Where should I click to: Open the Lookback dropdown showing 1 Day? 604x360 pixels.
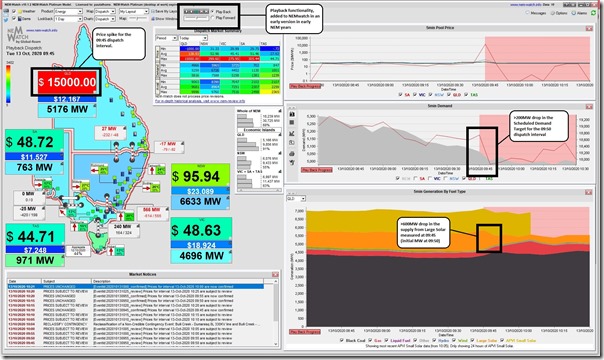coord(69,18)
